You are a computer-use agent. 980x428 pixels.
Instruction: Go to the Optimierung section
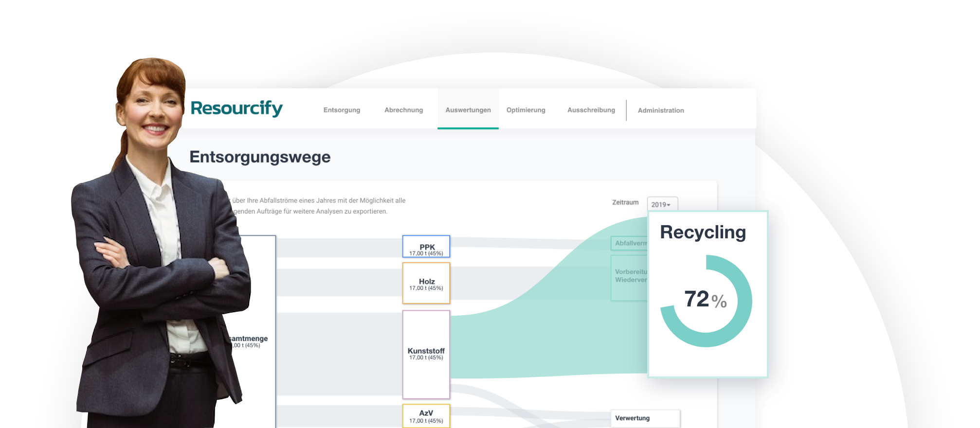click(526, 110)
